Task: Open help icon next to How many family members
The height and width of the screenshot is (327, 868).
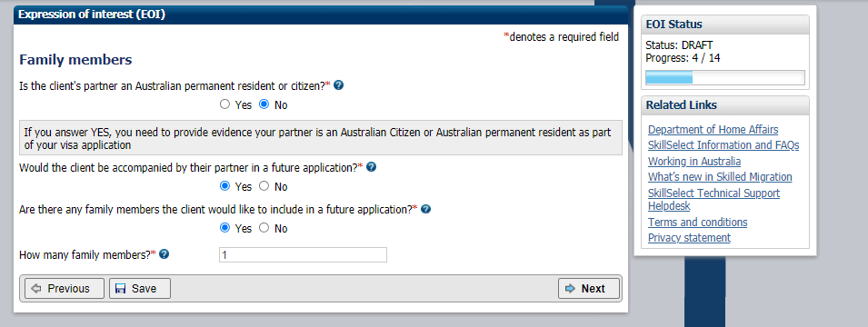Action: tap(164, 254)
